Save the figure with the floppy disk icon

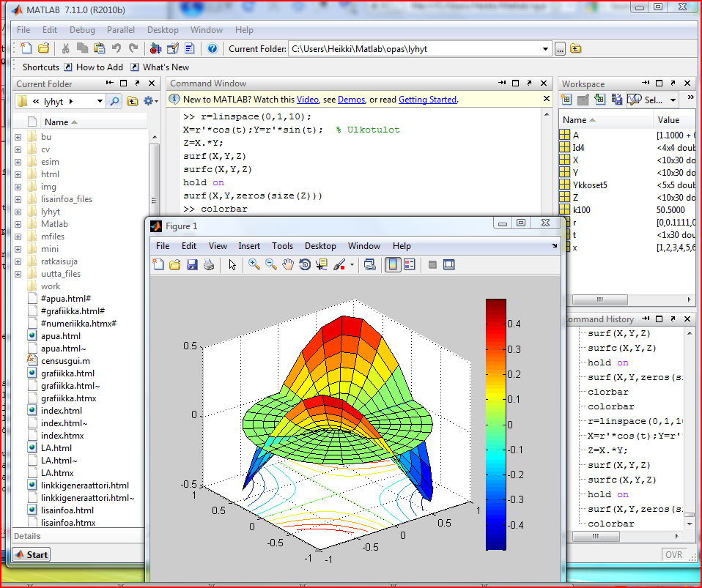click(x=192, y=265)
